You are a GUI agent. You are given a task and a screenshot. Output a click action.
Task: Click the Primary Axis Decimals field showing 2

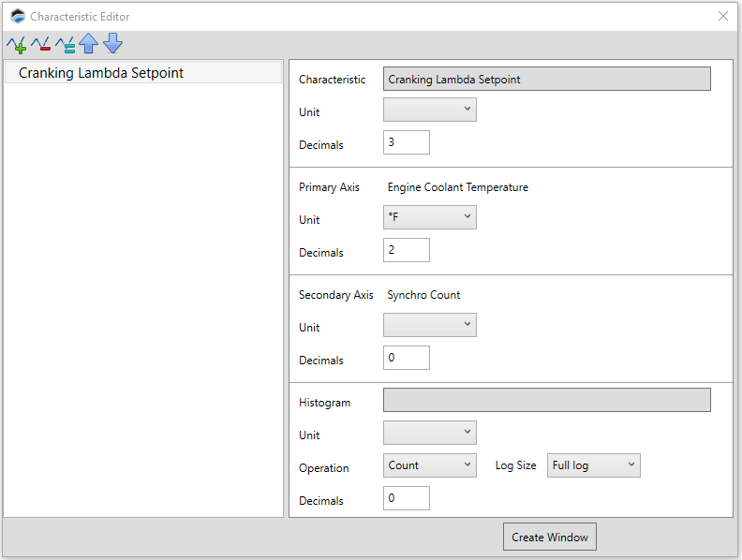[x=406, y=251]
